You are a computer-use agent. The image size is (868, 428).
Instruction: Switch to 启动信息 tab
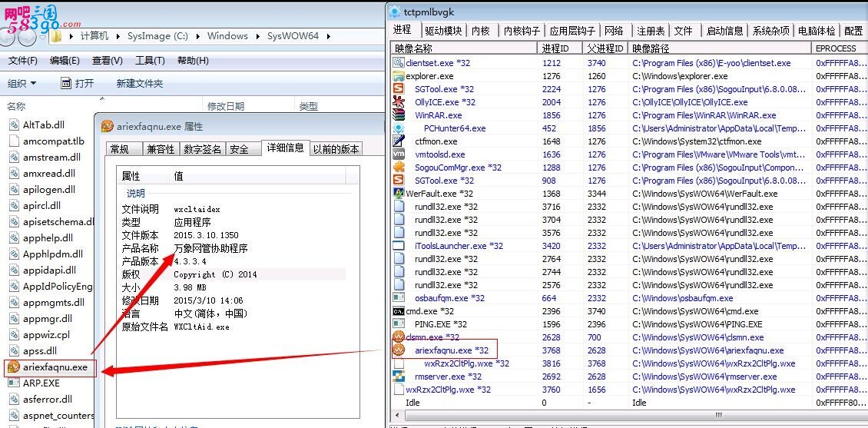coord(724,31)
